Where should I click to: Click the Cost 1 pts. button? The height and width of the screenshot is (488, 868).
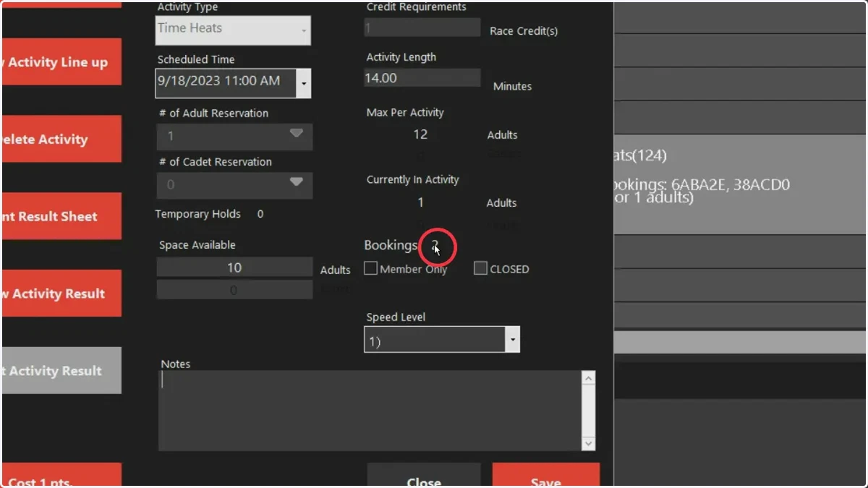pos(61,476)
